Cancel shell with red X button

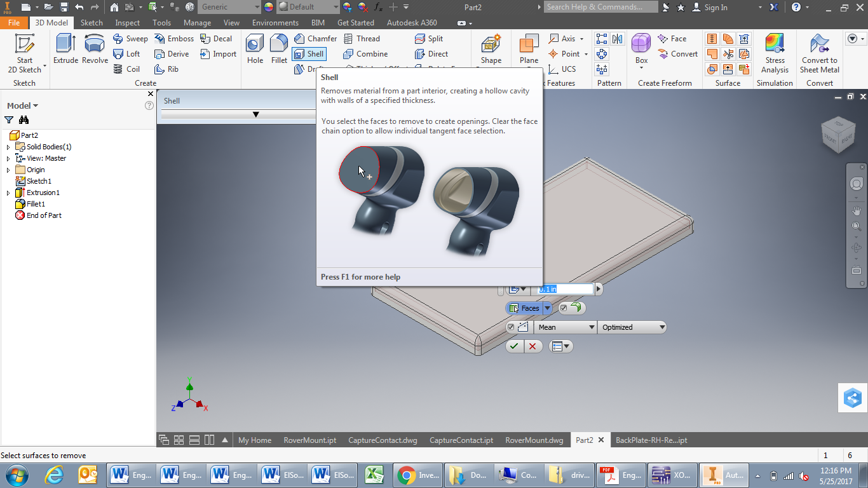[532, 346]
